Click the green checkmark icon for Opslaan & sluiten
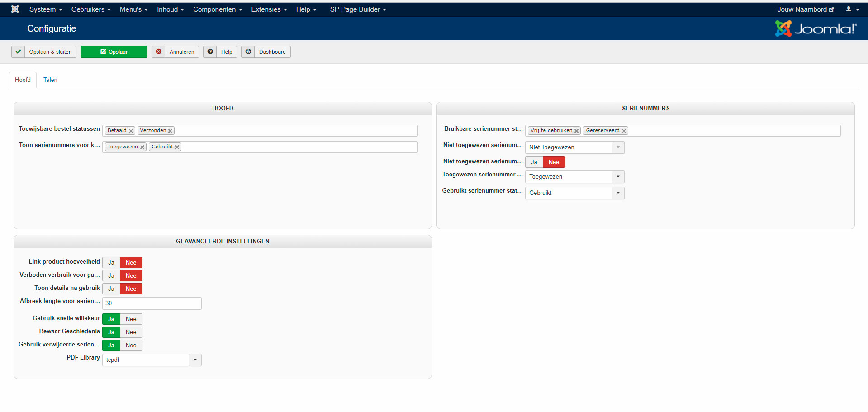Viewport: 868px width, 412px height. 18,52
